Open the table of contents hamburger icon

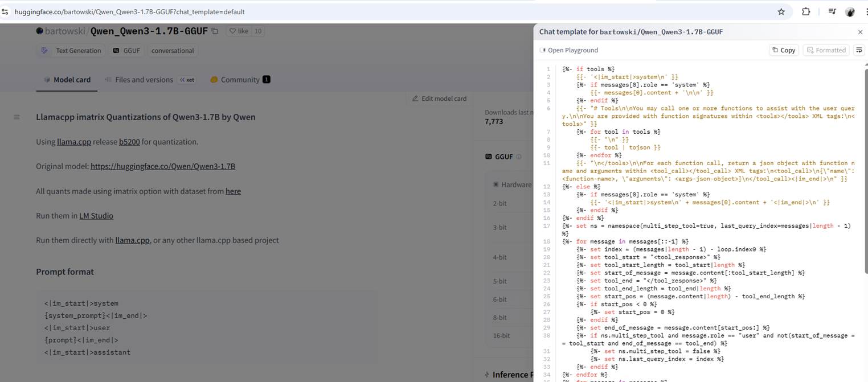pyautogui.click(x=17, y=117)
